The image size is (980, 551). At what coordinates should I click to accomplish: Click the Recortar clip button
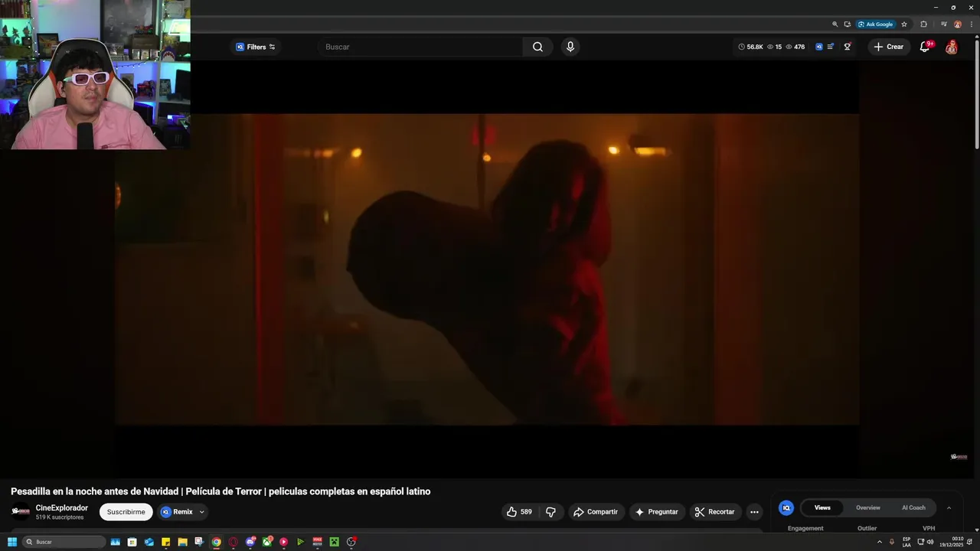(715, 512)
